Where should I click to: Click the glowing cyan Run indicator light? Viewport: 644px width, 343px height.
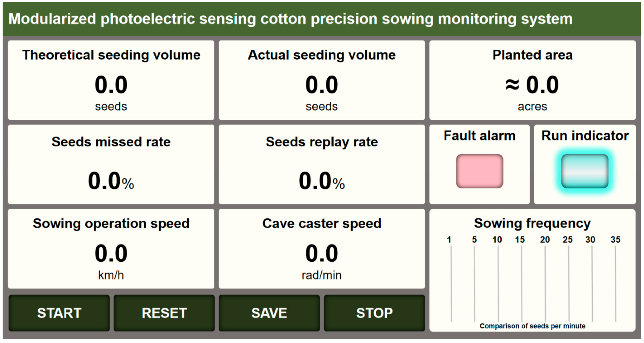(585, 171)
